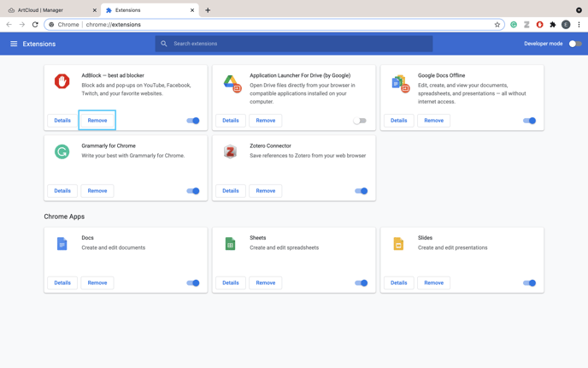This screenshot has width=588, height=368.
Task: Open a new browser tab
Action: [x=208, y=10]
